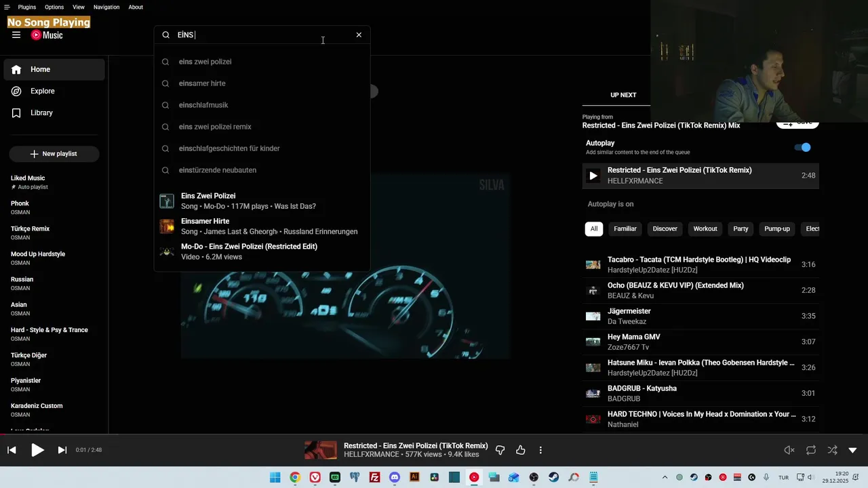Select the Workout filter chip
Image resolution: width=868 pixels, height=488 pixels.
tap(705, 229)
